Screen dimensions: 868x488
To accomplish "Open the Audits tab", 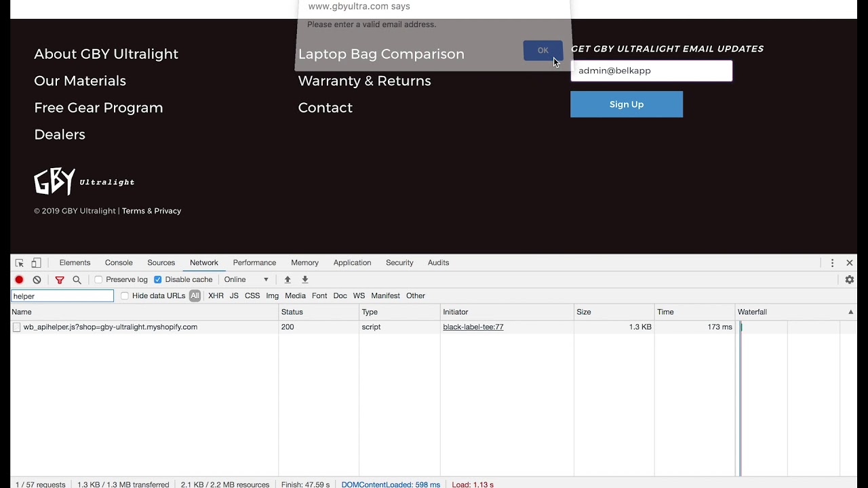I will (438, 262).
